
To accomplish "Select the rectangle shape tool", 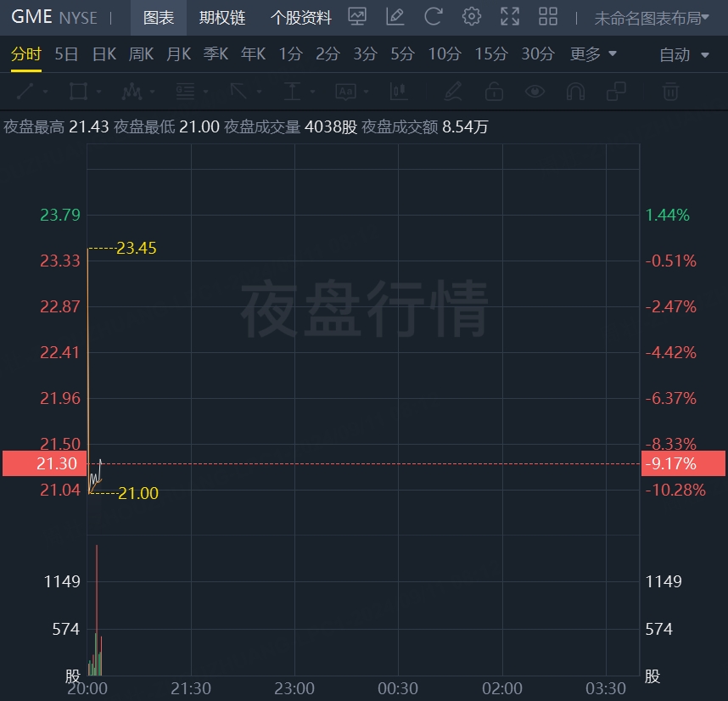I will pyautogui.click(x=78, y=92).
